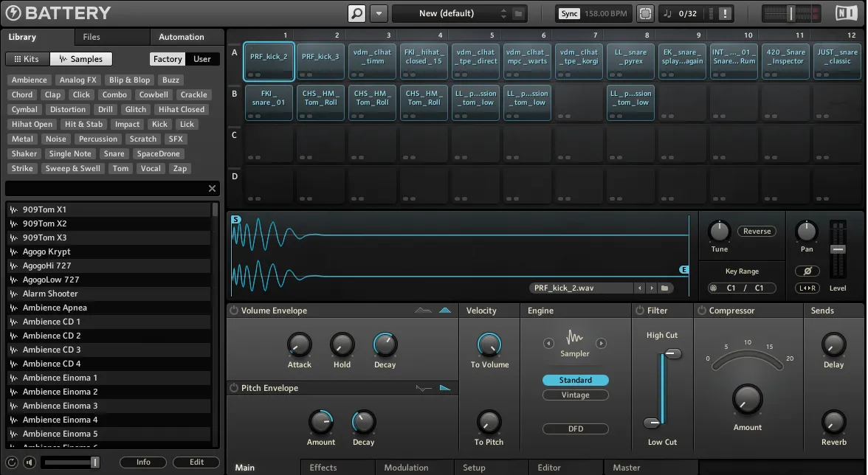
Task: Click the square icon beside BPM
Action: click(645, 13)
